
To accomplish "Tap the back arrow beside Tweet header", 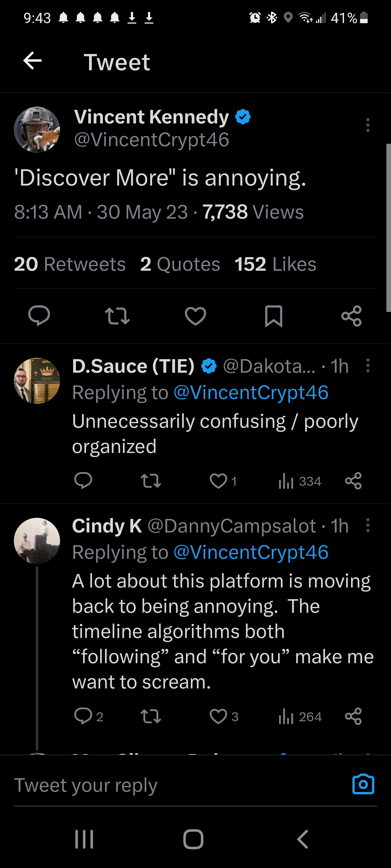I will [x=32, y=61].
